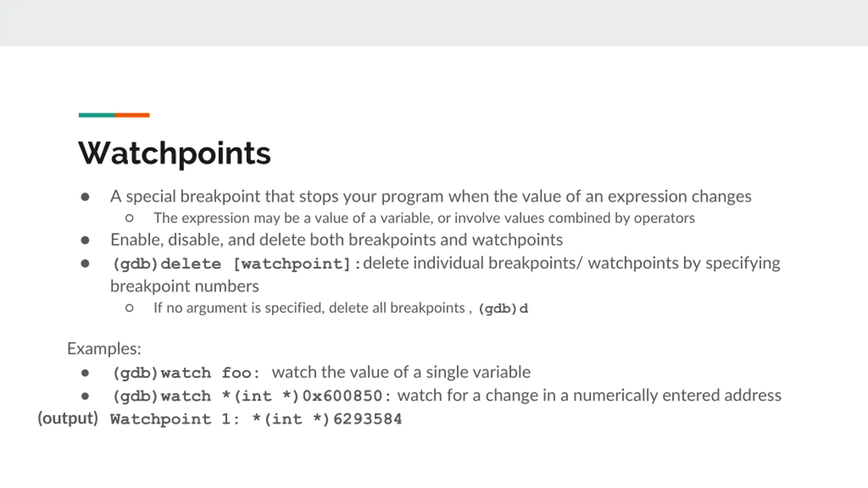The height and width of the screenshot is (488, 868).
Task: Click the gray header band at top
Action: pos(434,23)
